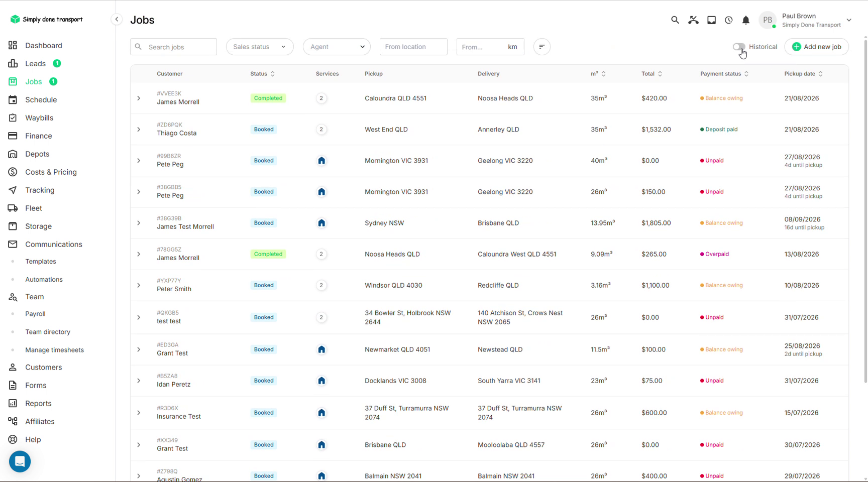Click the Finance card icon
The height and width of the screenshot is (482, 868).
point(13,136)
